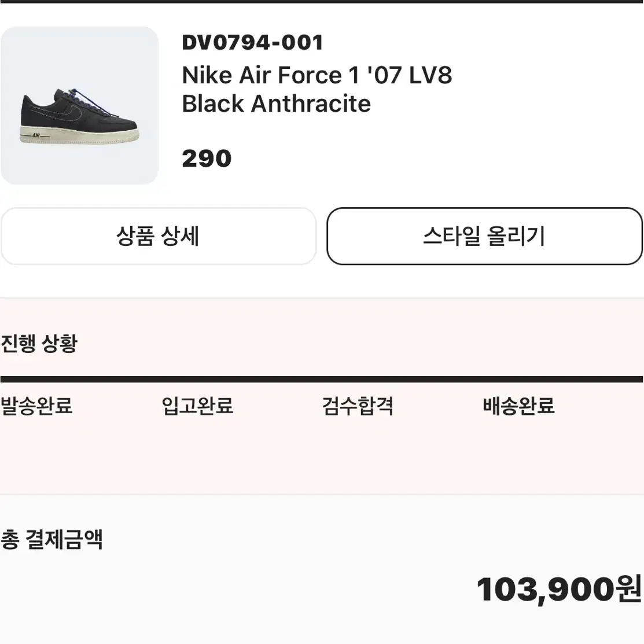Select the 검수합격 progress step

pyautogui.click(x=358, y=406)
